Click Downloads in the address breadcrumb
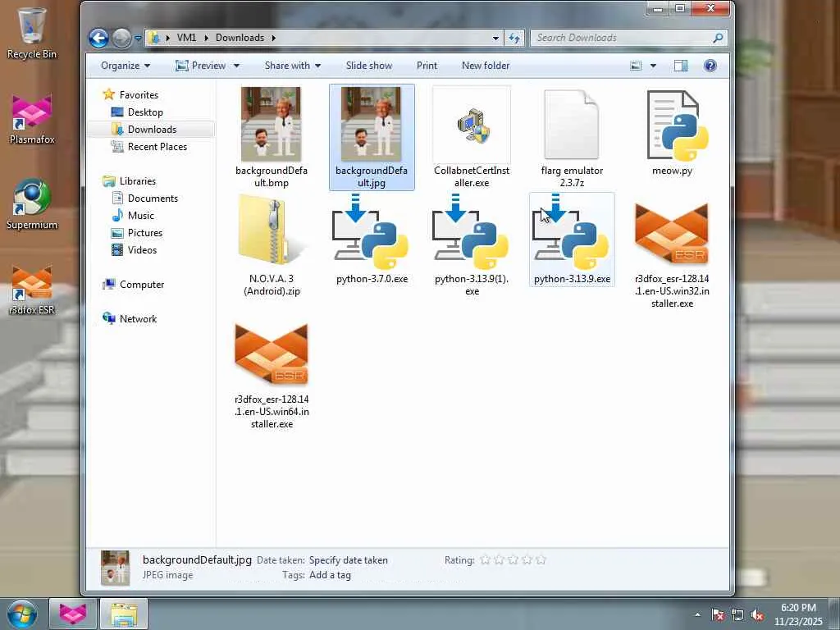This screenshot has width=840, height=630. [x=240, y=38]
